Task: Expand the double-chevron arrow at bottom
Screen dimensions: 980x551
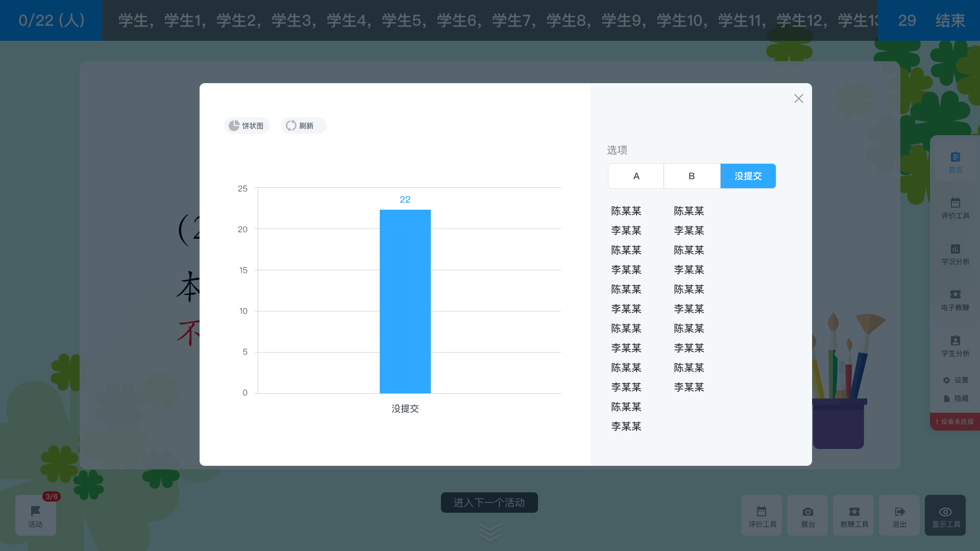Action: click(490, 532)
